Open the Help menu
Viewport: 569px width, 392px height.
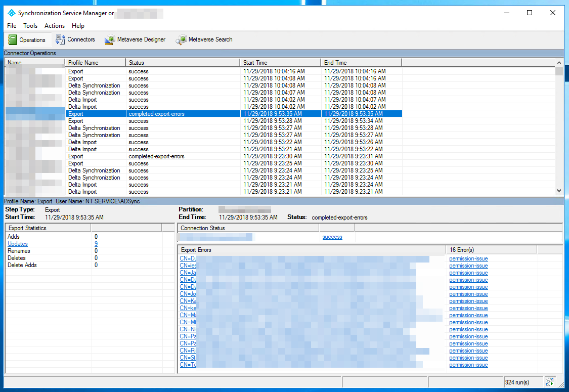coord(78,26)
